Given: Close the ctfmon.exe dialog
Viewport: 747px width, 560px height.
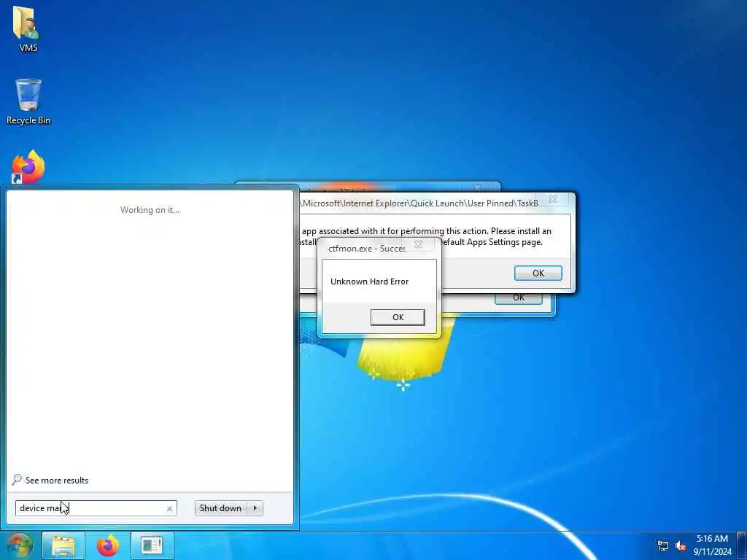Looking at the screenshot, I should (x=418, y=244).
